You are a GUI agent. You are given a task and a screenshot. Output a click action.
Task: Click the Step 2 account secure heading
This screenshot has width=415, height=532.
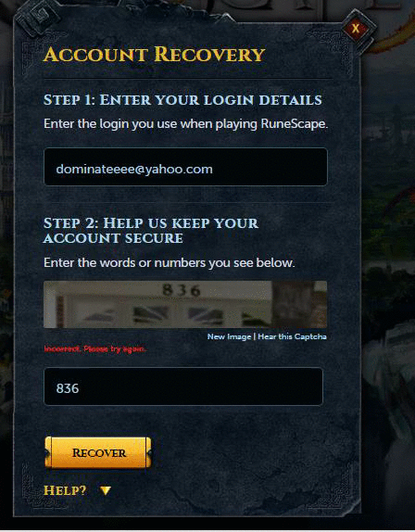coord(151,231)
